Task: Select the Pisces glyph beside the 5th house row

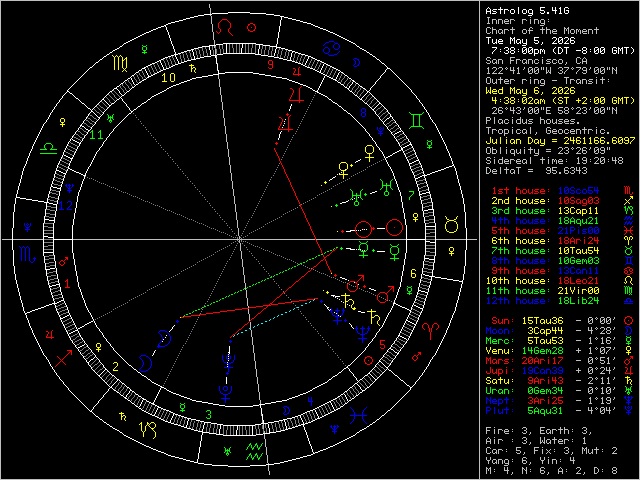Action: [628, 231]
